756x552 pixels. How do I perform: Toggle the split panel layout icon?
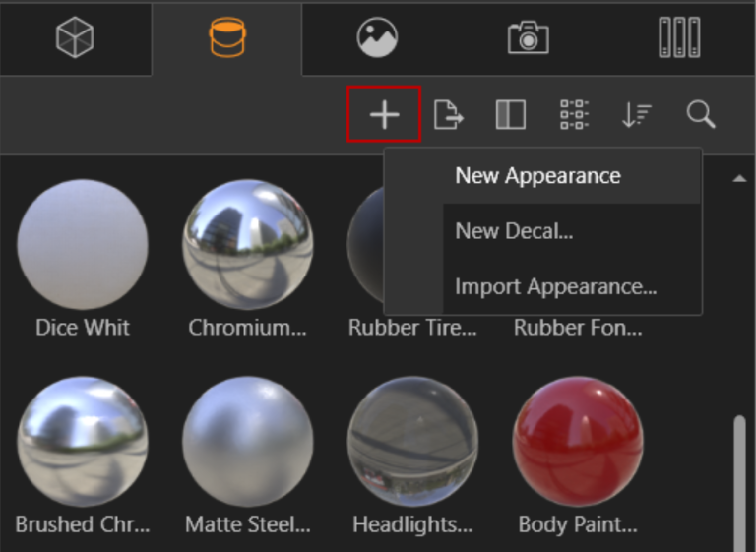click(510, 115)
